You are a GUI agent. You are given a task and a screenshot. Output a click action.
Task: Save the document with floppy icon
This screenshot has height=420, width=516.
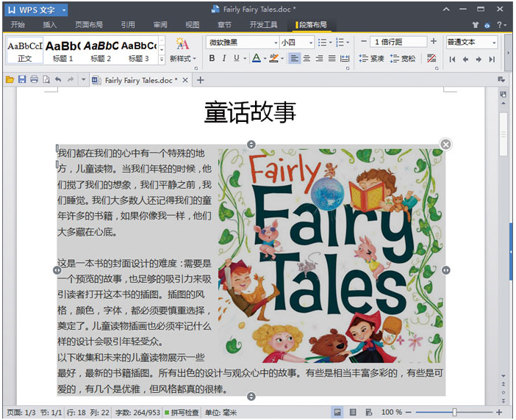tap(22, 79)
